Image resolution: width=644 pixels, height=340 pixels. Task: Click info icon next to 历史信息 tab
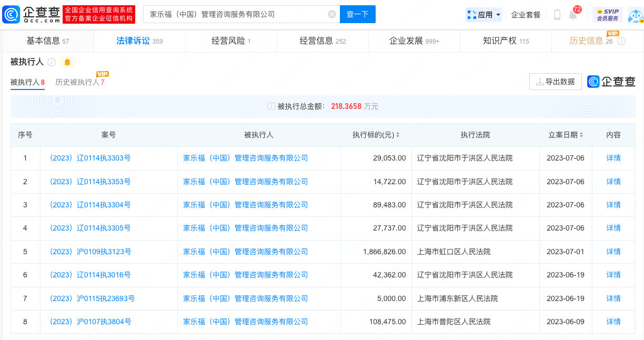pyautogui.click(x=621, y=41)
